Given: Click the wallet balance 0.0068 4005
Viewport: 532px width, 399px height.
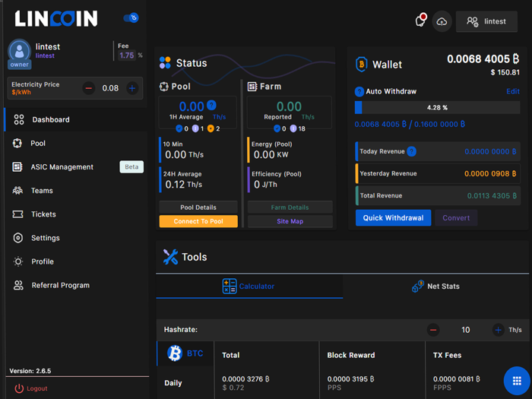Looking at the screenshot, I should coord(483,59).
